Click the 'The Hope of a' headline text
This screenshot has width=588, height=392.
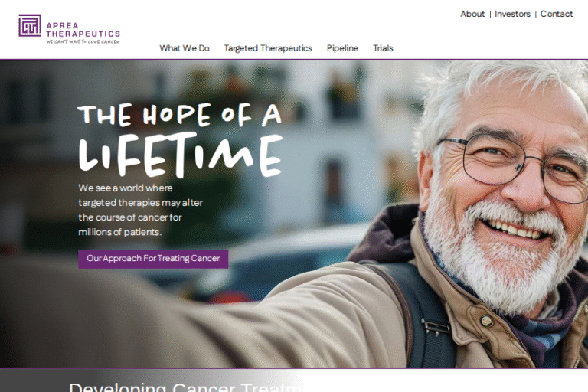point(179,114)
